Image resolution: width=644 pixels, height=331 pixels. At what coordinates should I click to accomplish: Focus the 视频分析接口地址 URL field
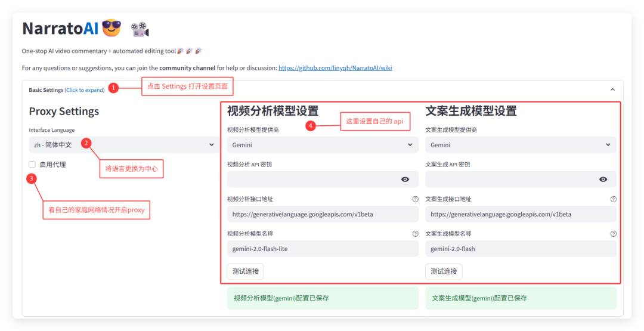click(x=322, y=214)
